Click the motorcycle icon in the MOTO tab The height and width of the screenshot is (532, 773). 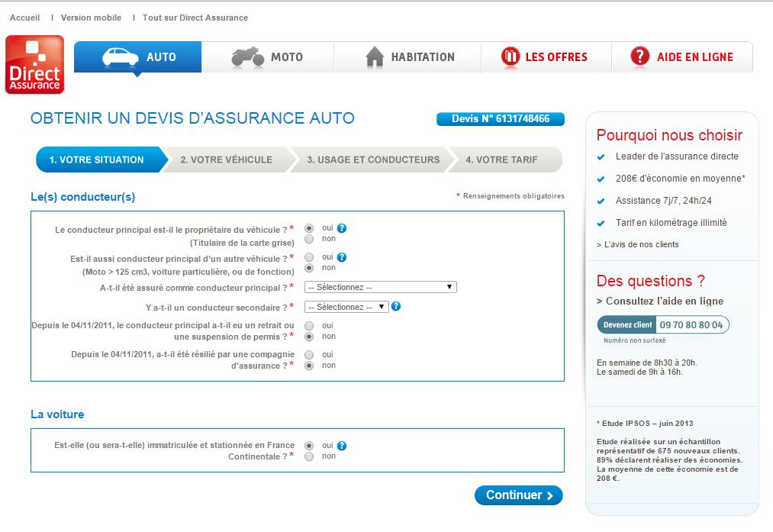(248, 56)
